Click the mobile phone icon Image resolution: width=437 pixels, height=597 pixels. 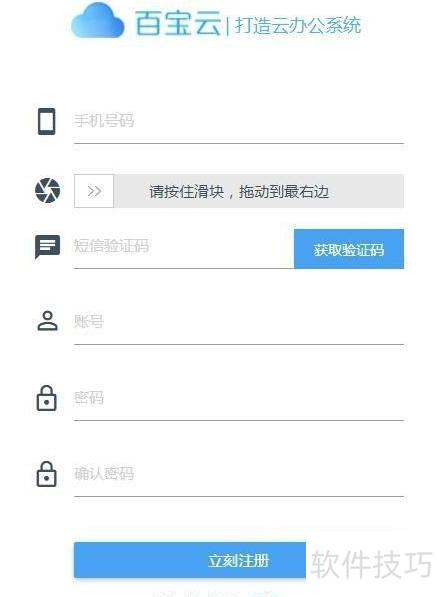tap(46, 121)
